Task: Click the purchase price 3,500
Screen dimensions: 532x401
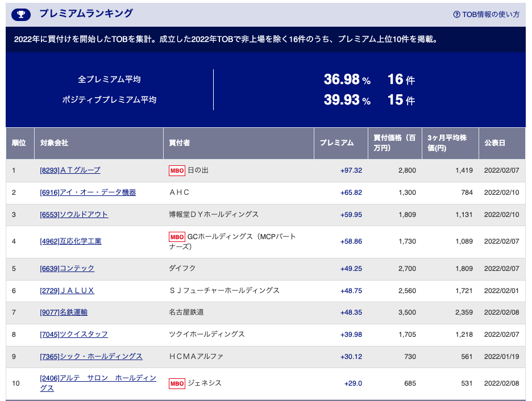Action: pos(407,312)
